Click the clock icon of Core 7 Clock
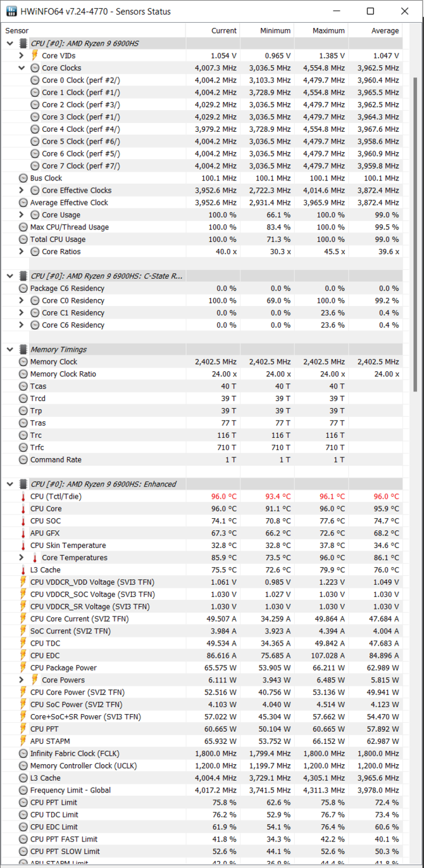 (x=35, y=166)
